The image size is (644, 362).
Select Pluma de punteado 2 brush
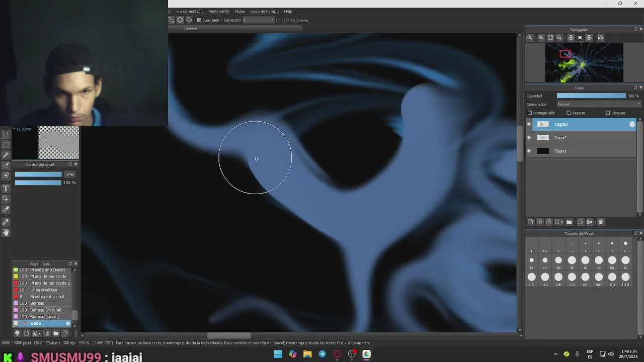pyautogui.click(x=42, y=283)
